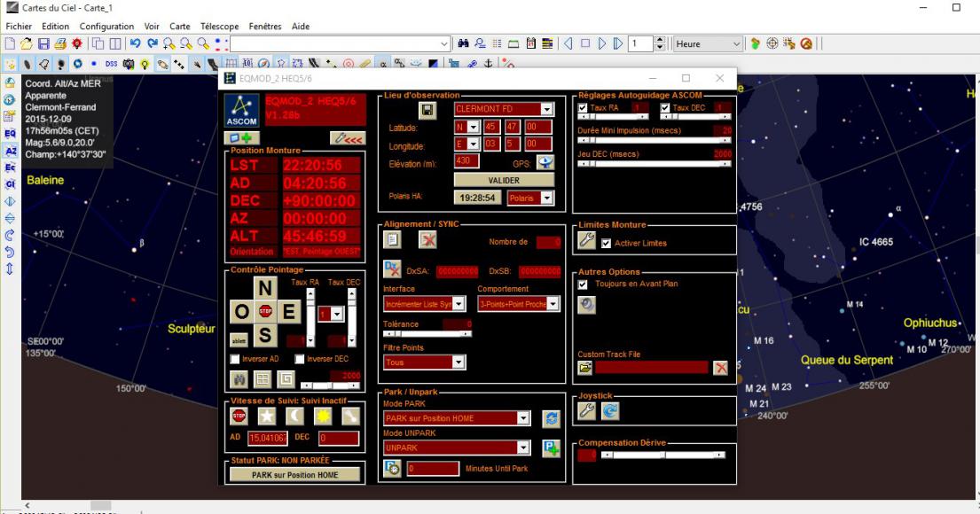Viewport: 980px width, 514px height.
Task: Click the add display button below the ASCOM logo
Action: coord(241,138)
